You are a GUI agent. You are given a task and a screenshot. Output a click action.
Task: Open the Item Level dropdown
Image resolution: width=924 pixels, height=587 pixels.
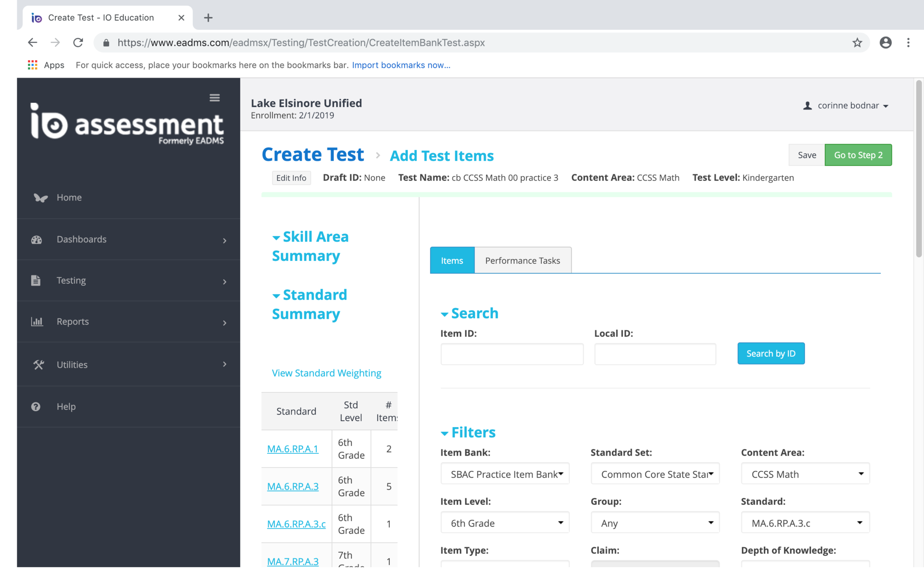tap(505, 523)
